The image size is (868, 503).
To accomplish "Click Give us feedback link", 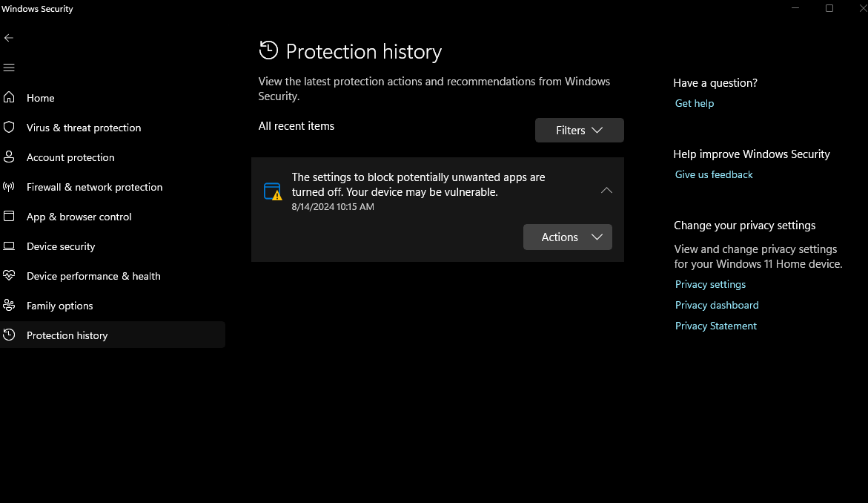I will 714,174.
